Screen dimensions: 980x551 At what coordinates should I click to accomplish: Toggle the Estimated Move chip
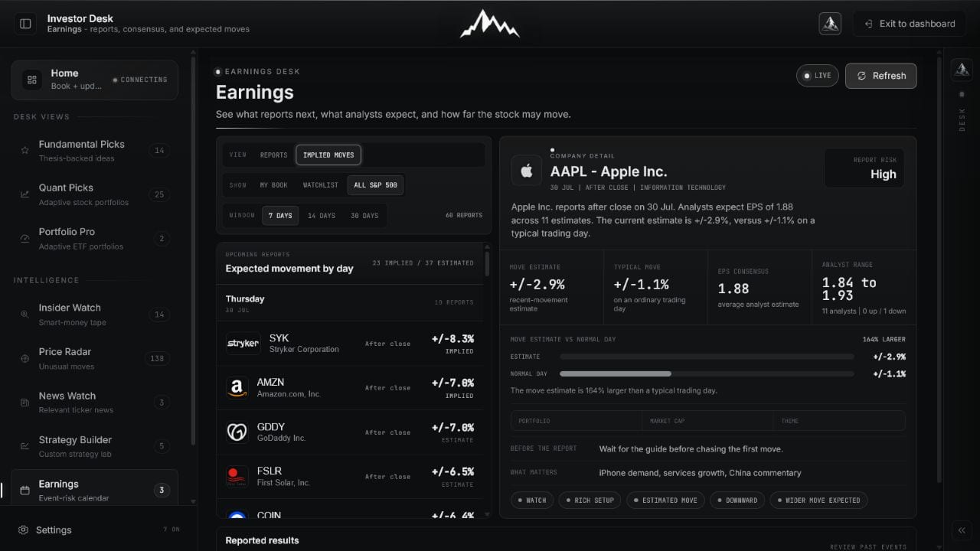pos(665,500)
